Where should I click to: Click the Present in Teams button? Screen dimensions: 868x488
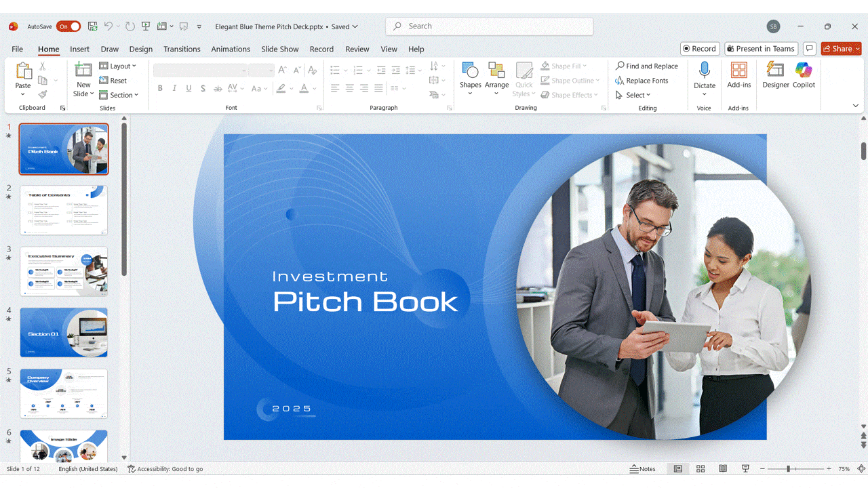(761, 48)
